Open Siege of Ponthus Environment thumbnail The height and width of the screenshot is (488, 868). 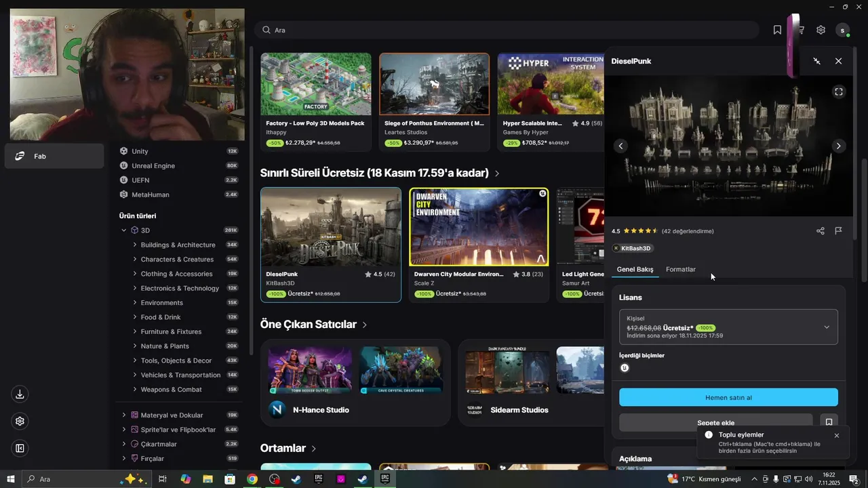(x=434, y=84)
